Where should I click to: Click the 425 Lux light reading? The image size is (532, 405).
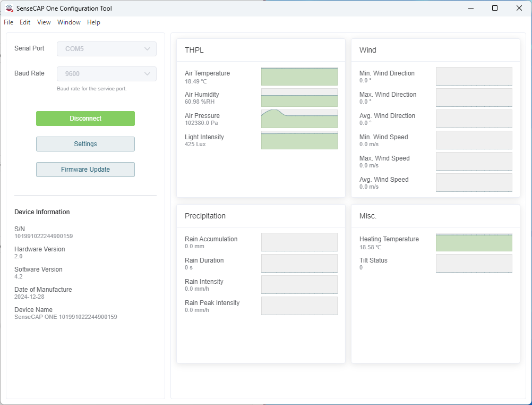tap(195, 144)
